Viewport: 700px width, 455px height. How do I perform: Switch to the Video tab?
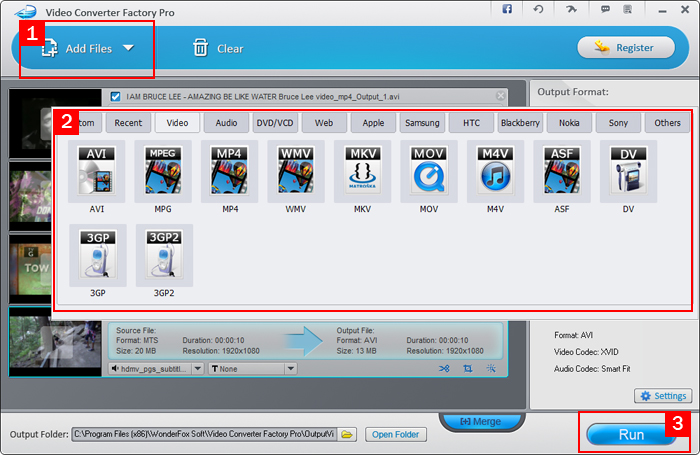(x=177, y=123)
